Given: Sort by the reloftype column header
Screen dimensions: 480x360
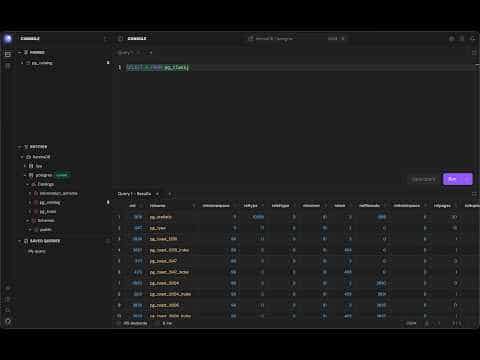Looking at the screenshot, I should point(280,206).
